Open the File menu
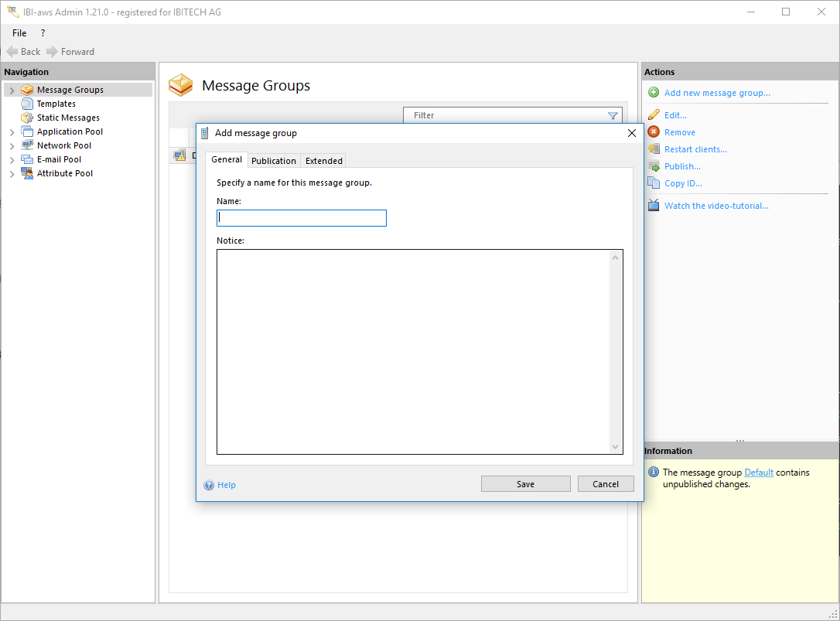This screenshot has height=621, width=840. click(x=19, y=33)
